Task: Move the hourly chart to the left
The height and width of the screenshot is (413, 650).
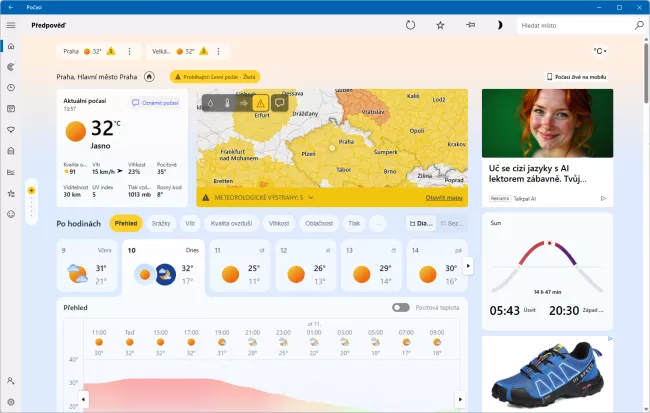Action: [83, 400]
